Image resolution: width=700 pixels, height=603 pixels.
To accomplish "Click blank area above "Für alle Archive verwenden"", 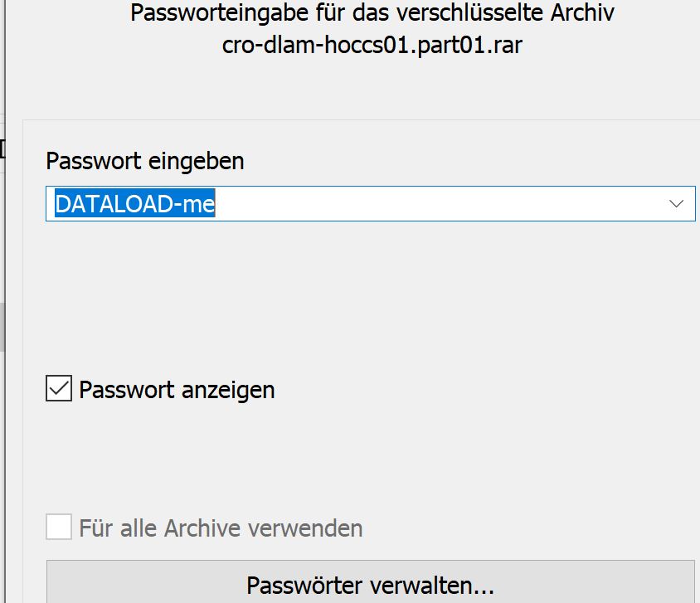I will coord(365,464).
